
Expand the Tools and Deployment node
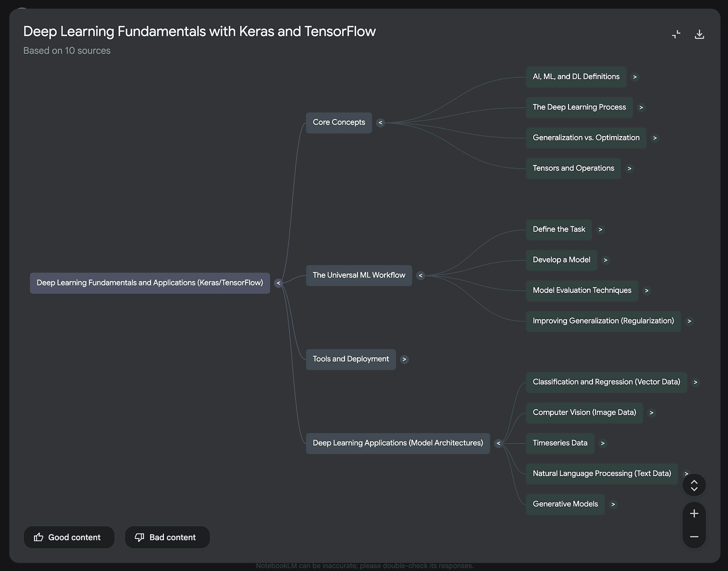point(404,359)
